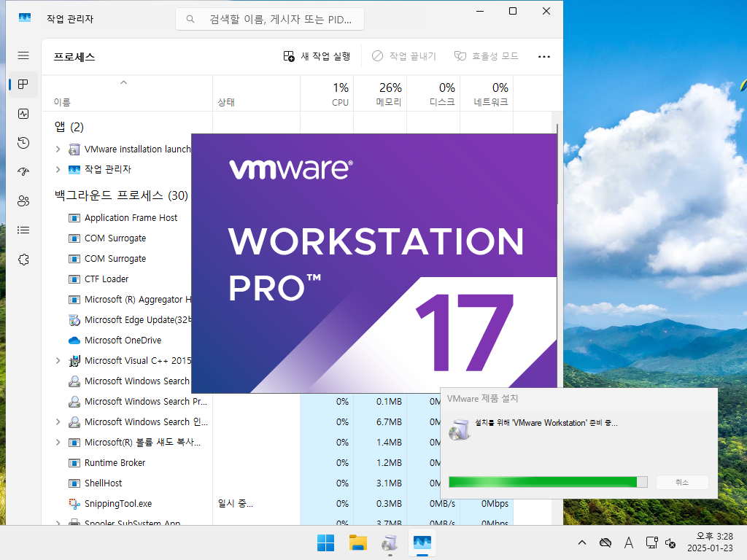The image size is (747, 560).
Task: Open the Details list icon in sidebar
Action: pos(23,230)
